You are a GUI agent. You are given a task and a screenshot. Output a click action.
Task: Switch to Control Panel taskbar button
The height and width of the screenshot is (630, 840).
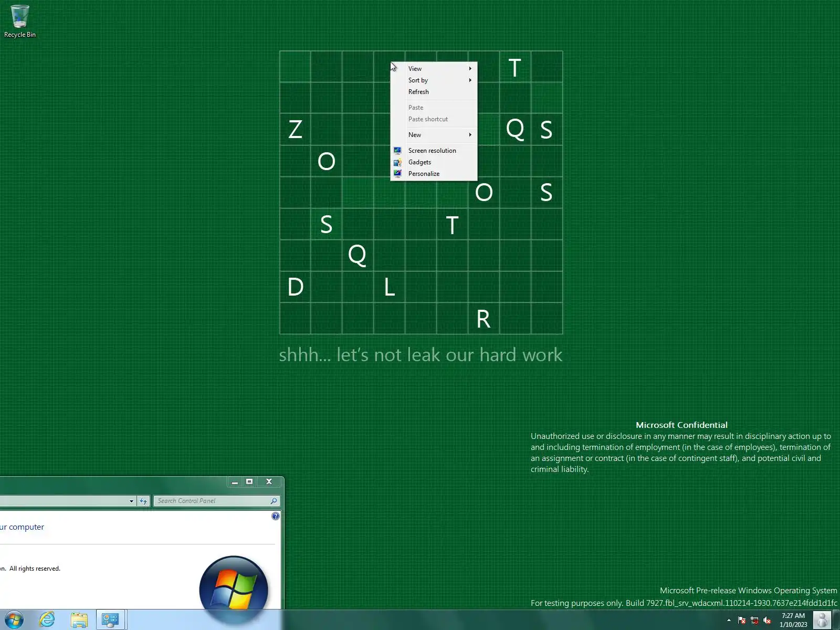click(110, 620)
